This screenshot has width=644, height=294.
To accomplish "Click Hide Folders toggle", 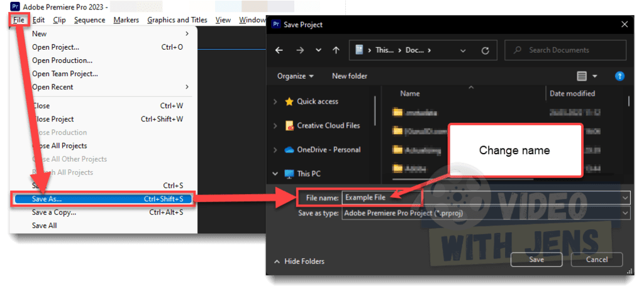I will pos(299,261).
